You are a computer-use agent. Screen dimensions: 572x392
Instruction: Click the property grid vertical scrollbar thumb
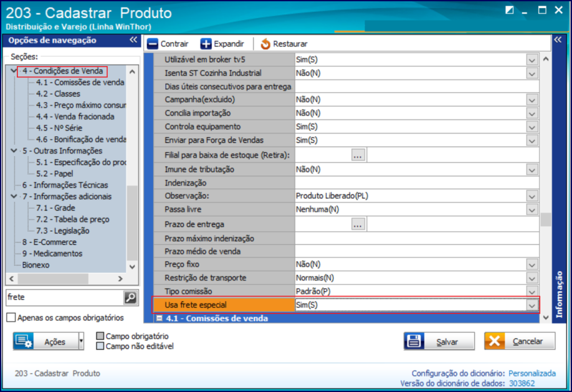pos(546,220)
